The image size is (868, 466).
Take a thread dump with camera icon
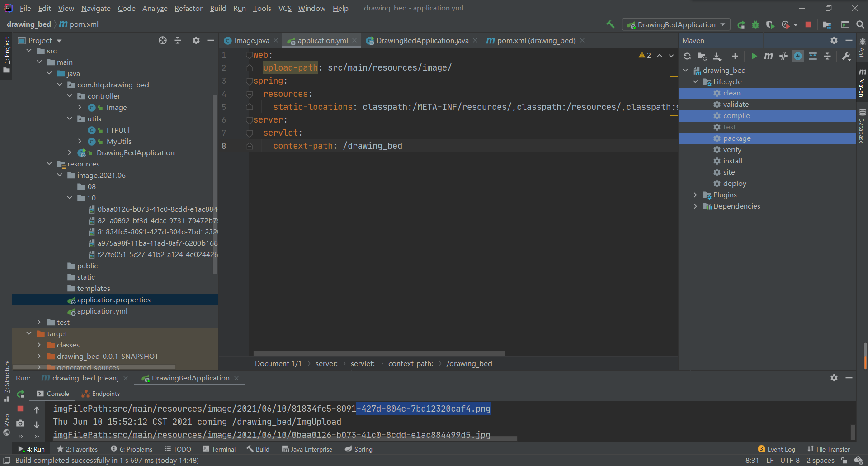(20, 423)
